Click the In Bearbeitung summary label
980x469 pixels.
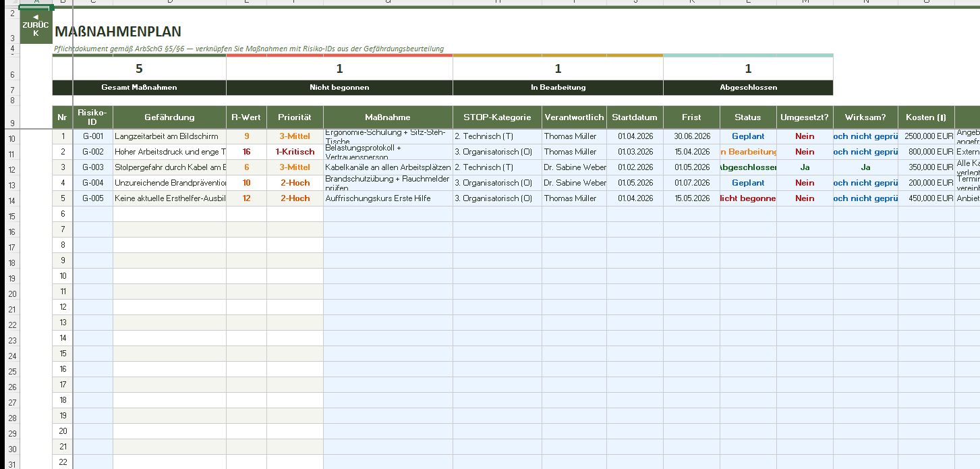(x=558, y=88)
